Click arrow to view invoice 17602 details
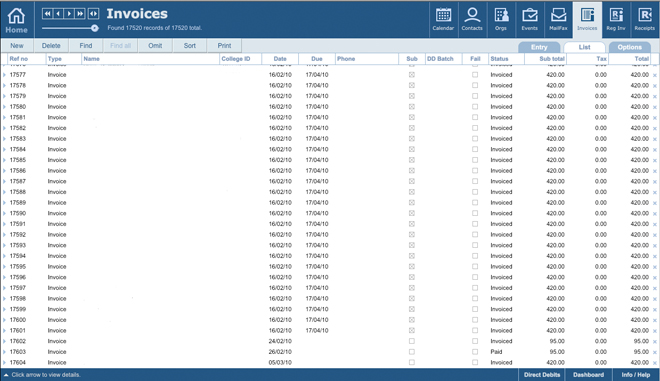The width and height of the screenshot is (660, 381). coord(4,341)
